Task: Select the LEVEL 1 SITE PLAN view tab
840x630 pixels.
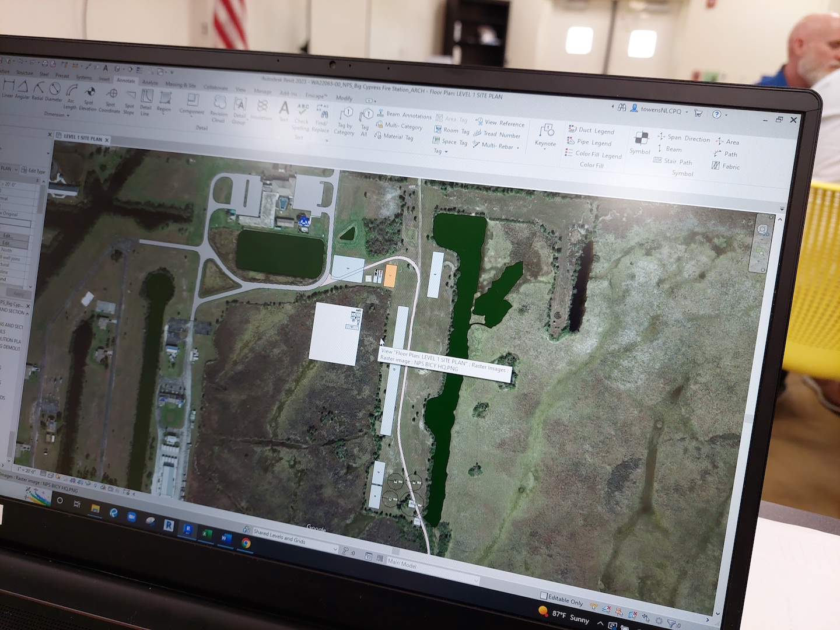Action: click(x=82, y=138)
